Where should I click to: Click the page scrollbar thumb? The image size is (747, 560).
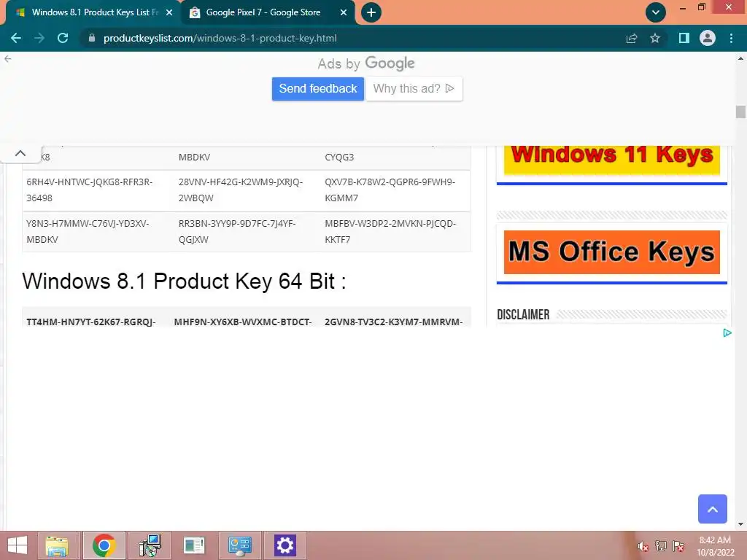pyautogui.click(x=740, y=112)
